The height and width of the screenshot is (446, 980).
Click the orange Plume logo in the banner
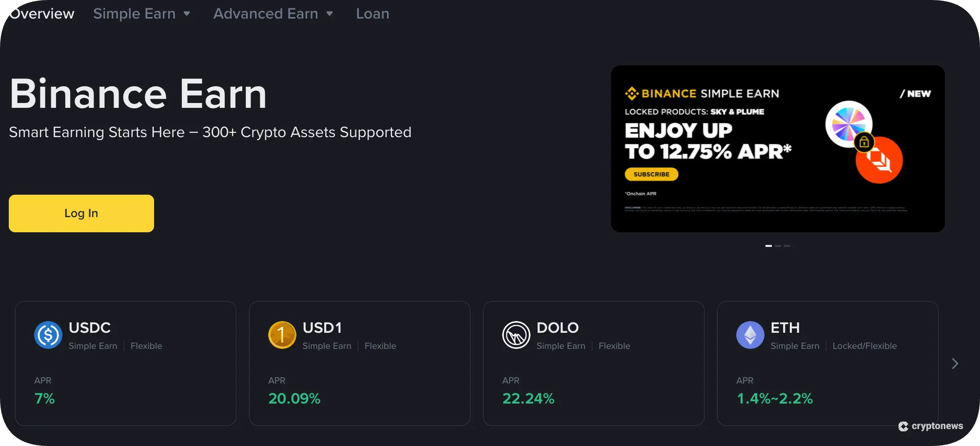point(879,160)
